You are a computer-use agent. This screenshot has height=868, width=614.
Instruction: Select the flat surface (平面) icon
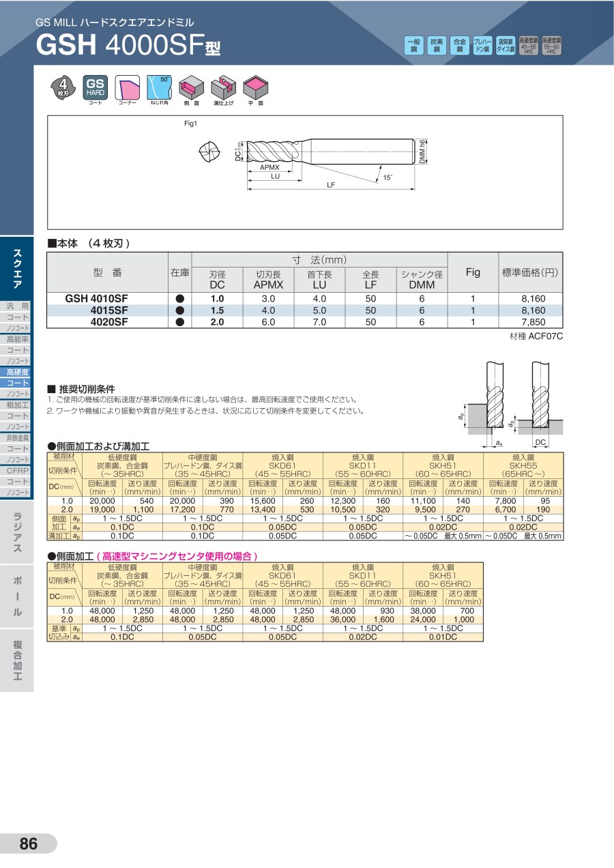coord(255,87)
